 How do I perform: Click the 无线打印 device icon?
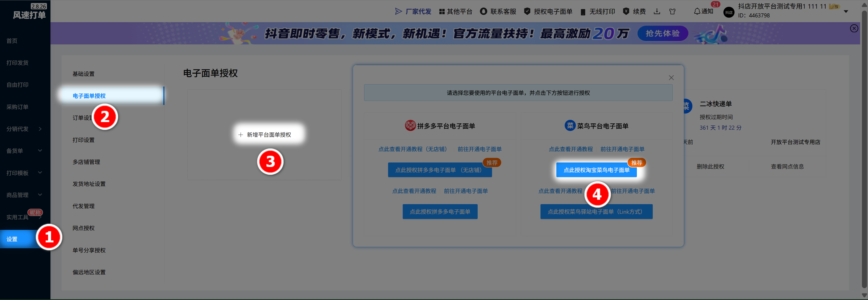coord(583,12)
